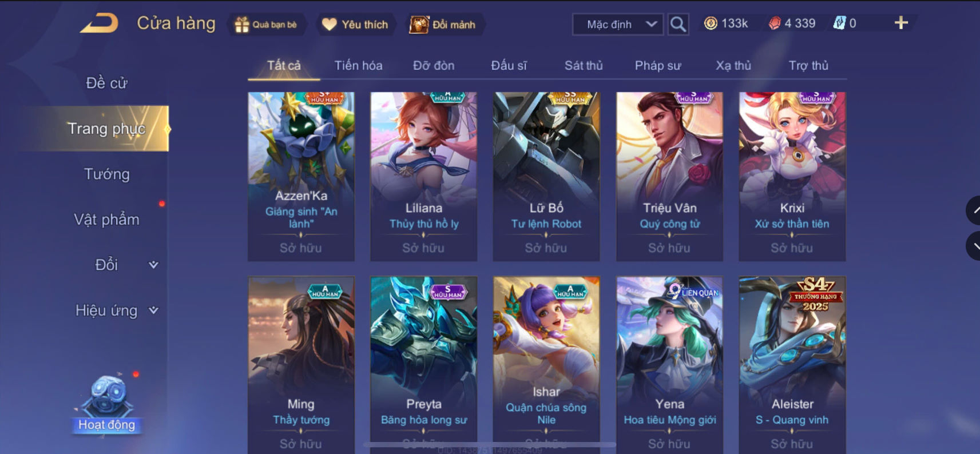980x454 pixels.
Task: Tap the red gem currency icon
Action: 775,23
